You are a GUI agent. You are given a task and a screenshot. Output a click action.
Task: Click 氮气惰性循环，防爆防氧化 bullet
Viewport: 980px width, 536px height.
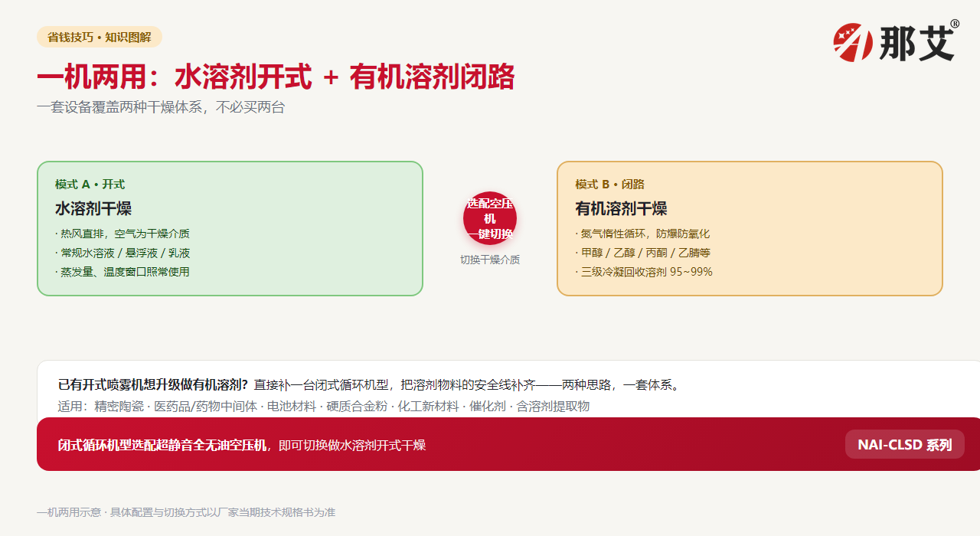[x=642, y=234]
